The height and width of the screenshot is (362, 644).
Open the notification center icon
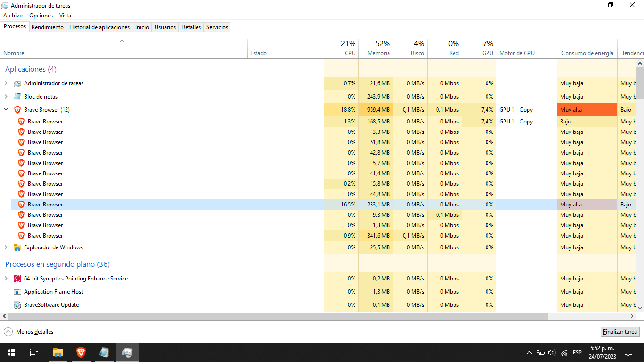(x=628, y=353)
